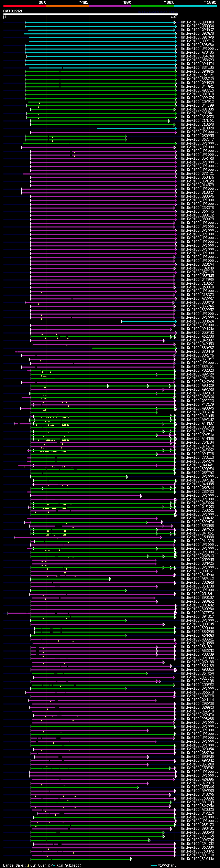
Task: Open hit UniRef100_Q9MAX8
Action: [197, 22]
